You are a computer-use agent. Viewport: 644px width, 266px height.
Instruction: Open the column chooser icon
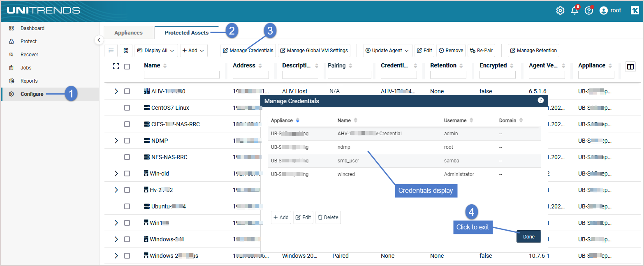630,67
